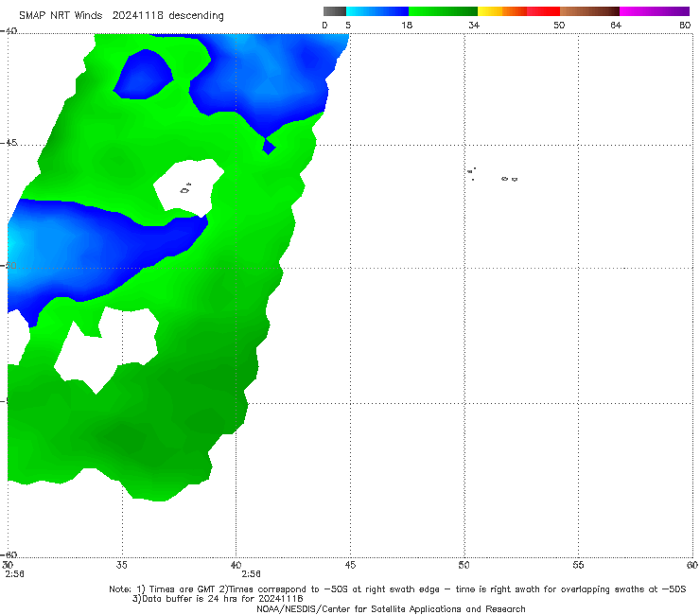Image resolution: width=700 pixels, height=615 pixels.
Task: Click the "55" longitude axis label
Action: (578, 565)
